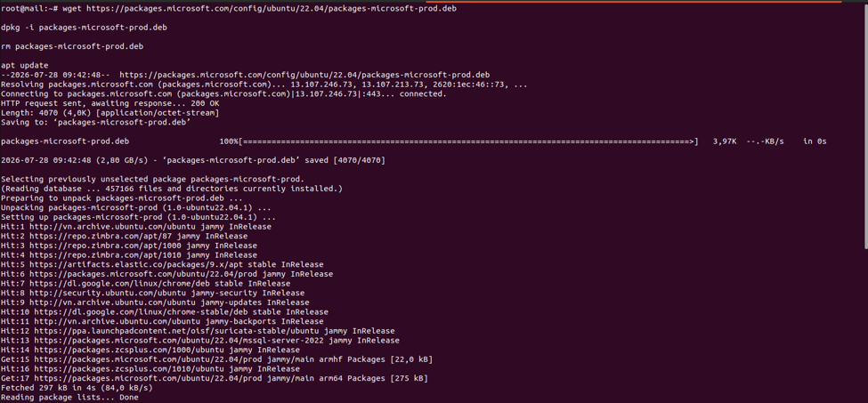Click the Hit:16 zcsplus.com/1010 line
The width and height of the screenshot is (868, 403).
(150, 368)
